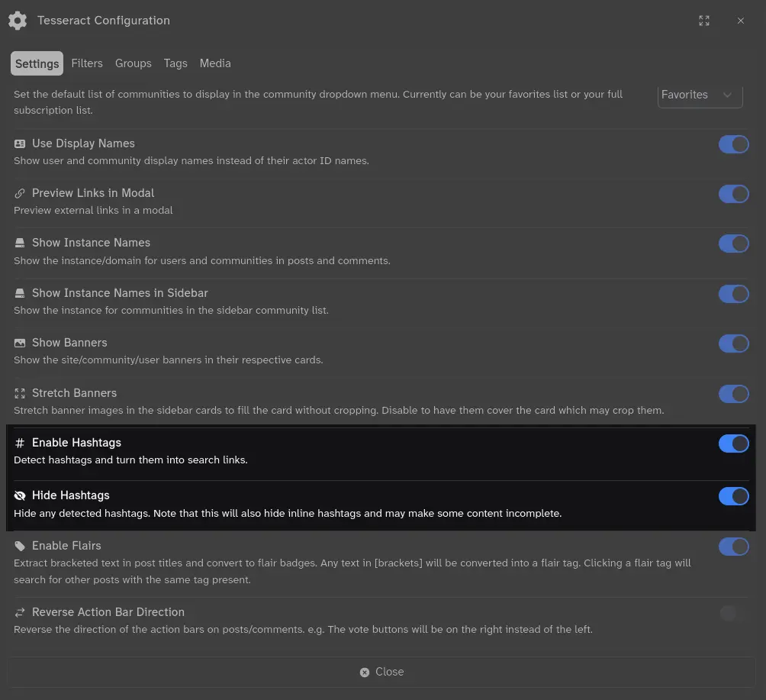The height and width of the screenshot is (700, 766).
Task: Go to the Groups tab
Action: [x=134, y=63]
